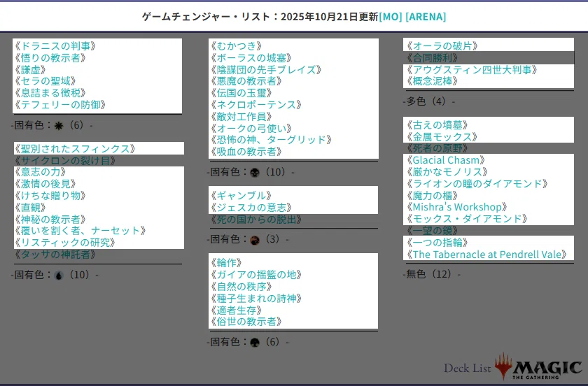The height and width of the screenshot is (386, 588).
Task: Open card link 《悟りの教示者》
Action: (x=50, y=58)
